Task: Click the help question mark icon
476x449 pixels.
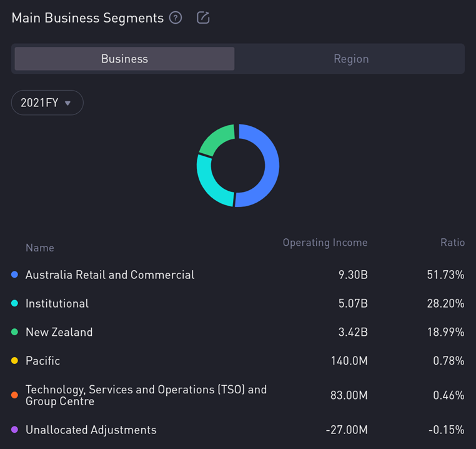Action: pyautogui.click(x=176, y=18)
